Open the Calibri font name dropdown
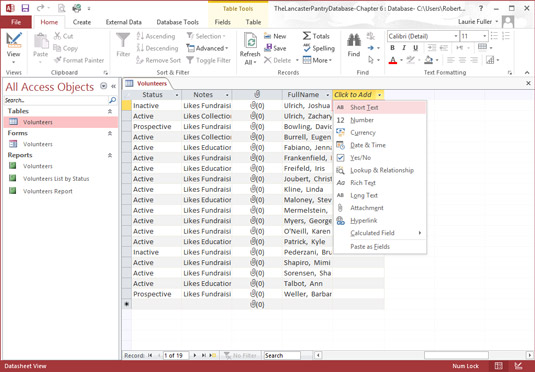 (x=456, y=36)
